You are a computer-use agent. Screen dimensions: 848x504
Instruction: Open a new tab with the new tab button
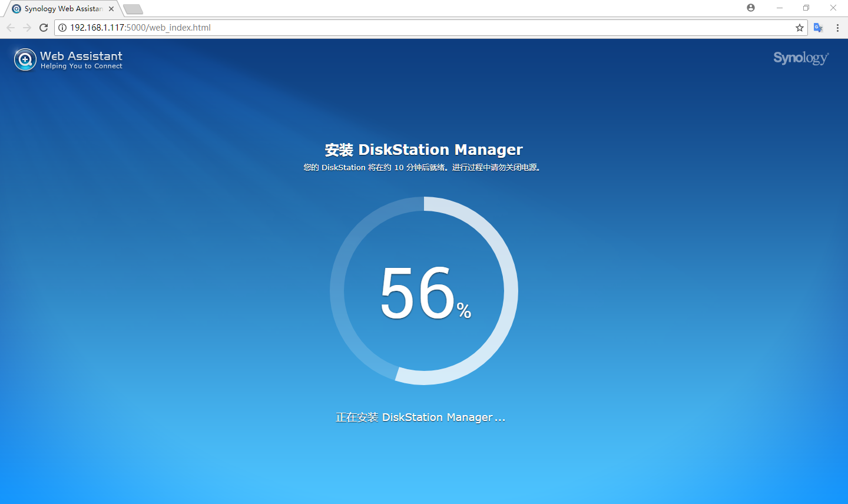pyautogui.click(x=133, y=9)
